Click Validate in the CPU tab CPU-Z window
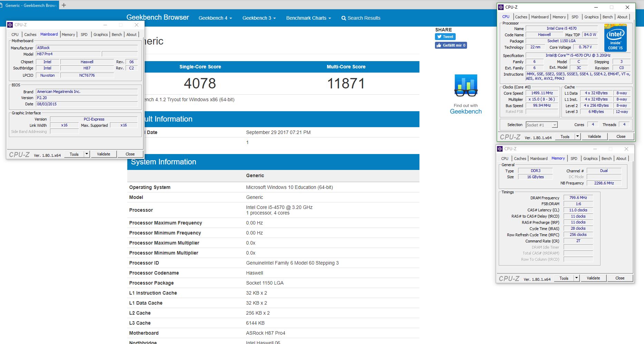 tap(594, 136)
